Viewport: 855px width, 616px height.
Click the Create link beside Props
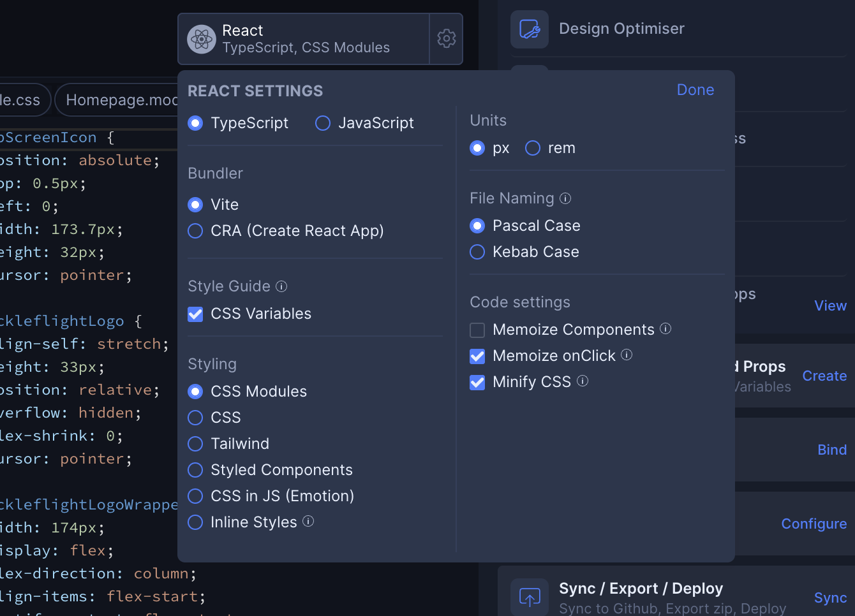824,376
